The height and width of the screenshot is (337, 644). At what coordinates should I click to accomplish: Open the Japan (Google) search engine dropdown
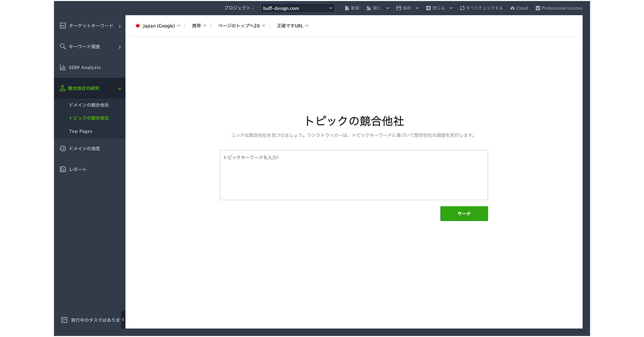pyautogui.click(x=158, y=26)
